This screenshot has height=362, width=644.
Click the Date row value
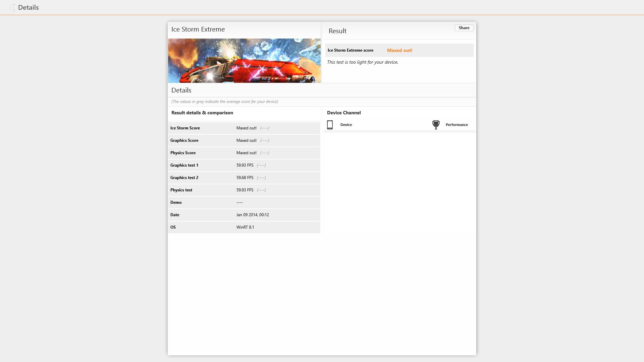tap(252, 215)
